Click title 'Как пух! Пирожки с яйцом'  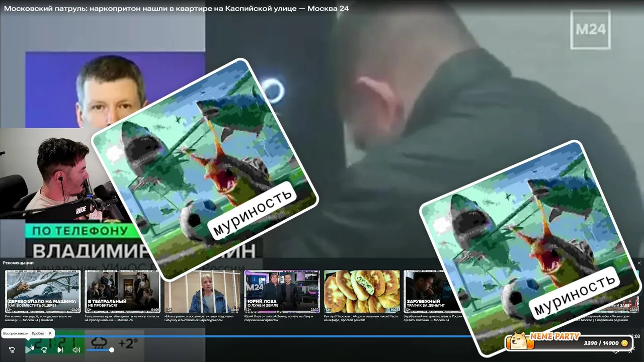tap(361, 318)
